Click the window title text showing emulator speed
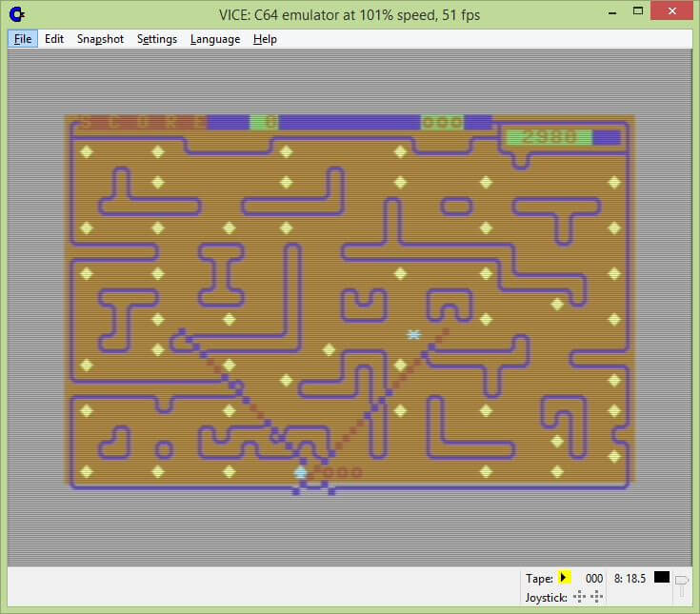 (x=350, y=15)
